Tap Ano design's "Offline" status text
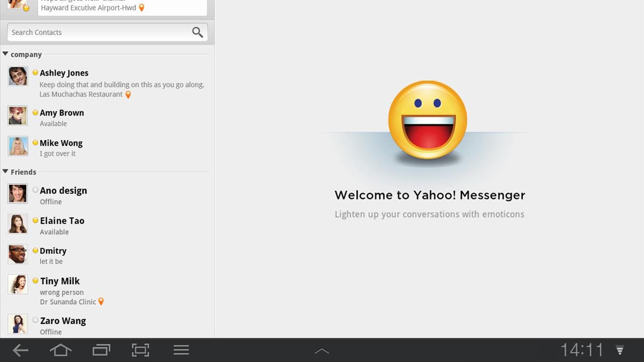The width and height of the screenshot is (644, 362). 51,202
